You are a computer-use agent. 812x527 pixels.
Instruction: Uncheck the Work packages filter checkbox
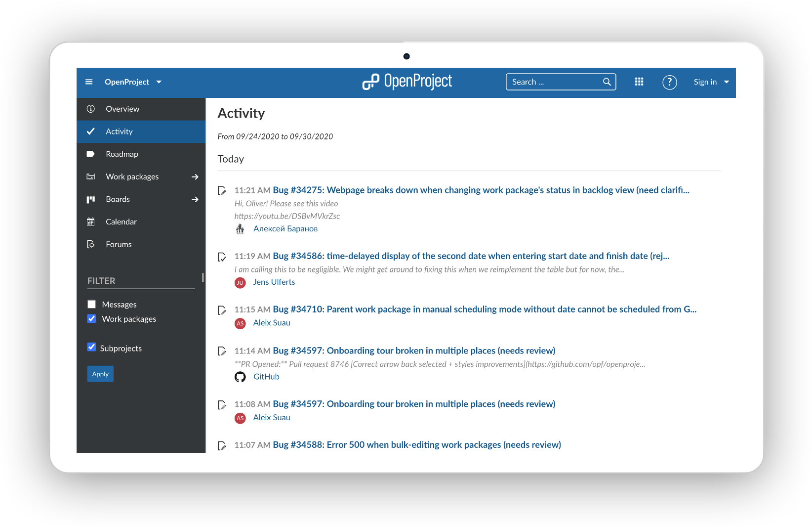(92, 319)
